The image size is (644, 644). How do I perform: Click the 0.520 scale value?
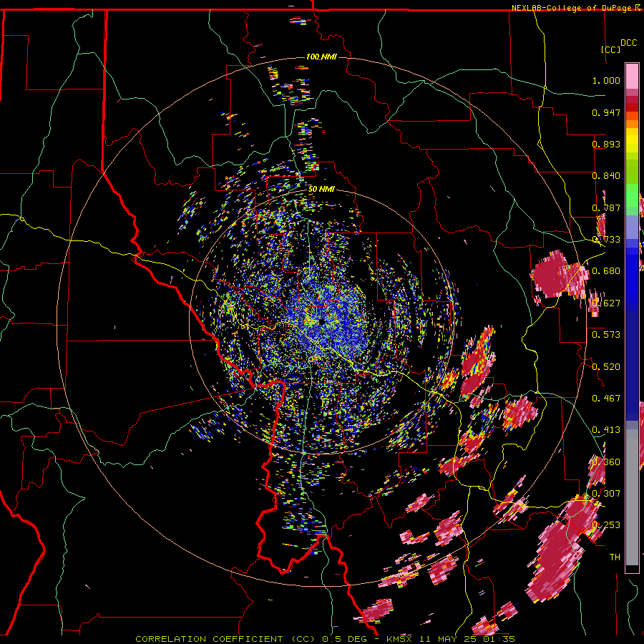(606, 367)
